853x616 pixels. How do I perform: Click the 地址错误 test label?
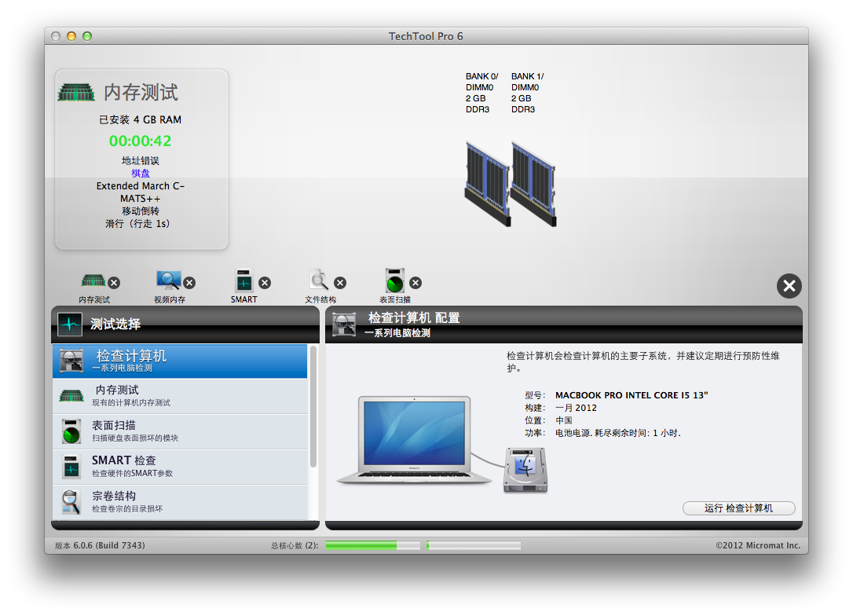pyautogui.click(x=141, y=160)
